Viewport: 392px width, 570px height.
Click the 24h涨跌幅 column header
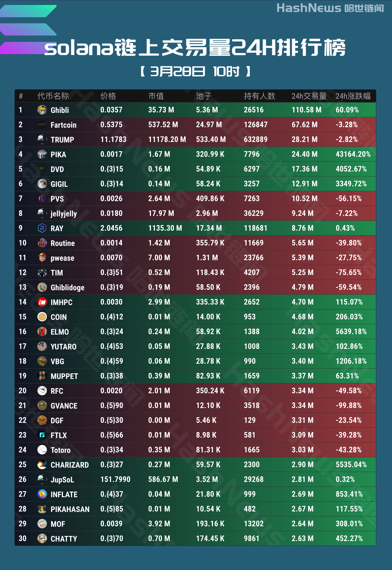[x=353, y=96]
